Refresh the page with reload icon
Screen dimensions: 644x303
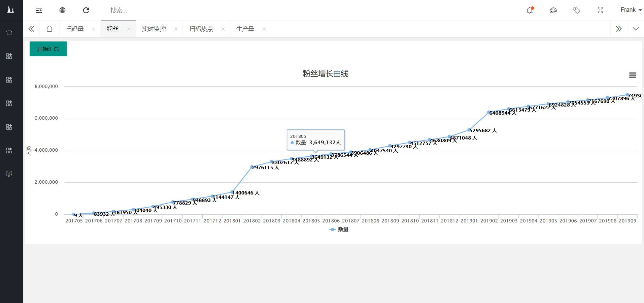tap(86, 10)
